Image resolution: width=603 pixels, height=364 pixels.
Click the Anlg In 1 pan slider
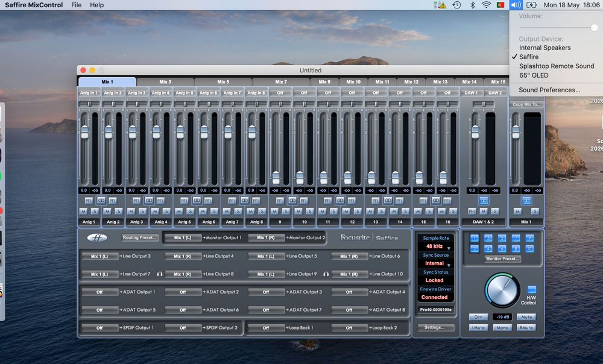89,104
